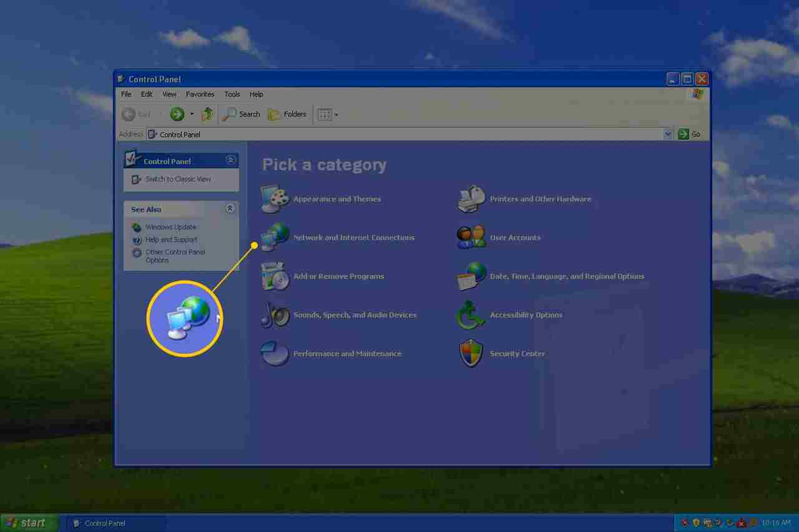Click the User Accounts text label
This screenshot has height=532, width=799.
click(515, 238)
